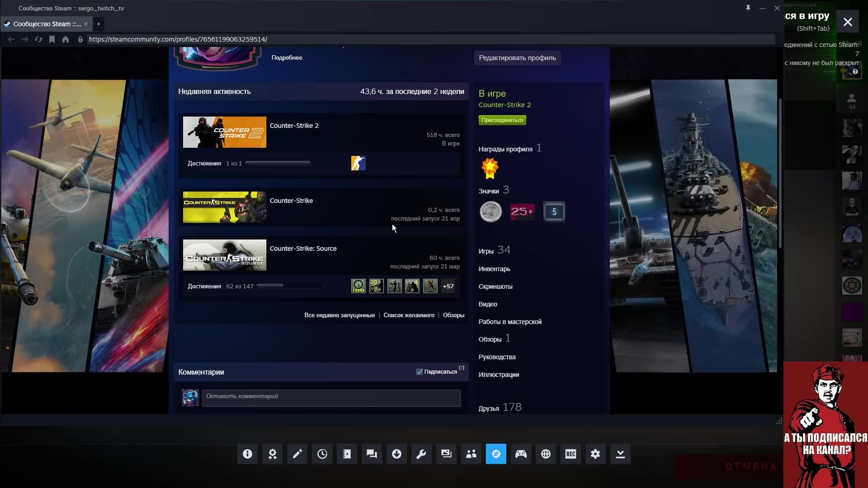Click the Оставить комментарий input field
This screenshot has width=868, height=488.
[x=331, y=398]
